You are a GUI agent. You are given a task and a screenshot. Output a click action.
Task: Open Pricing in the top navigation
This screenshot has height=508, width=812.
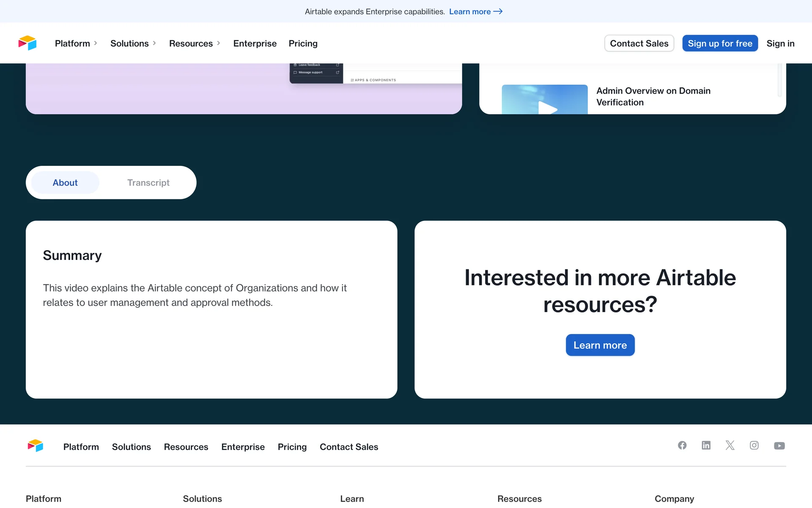(x=303, y=43)
